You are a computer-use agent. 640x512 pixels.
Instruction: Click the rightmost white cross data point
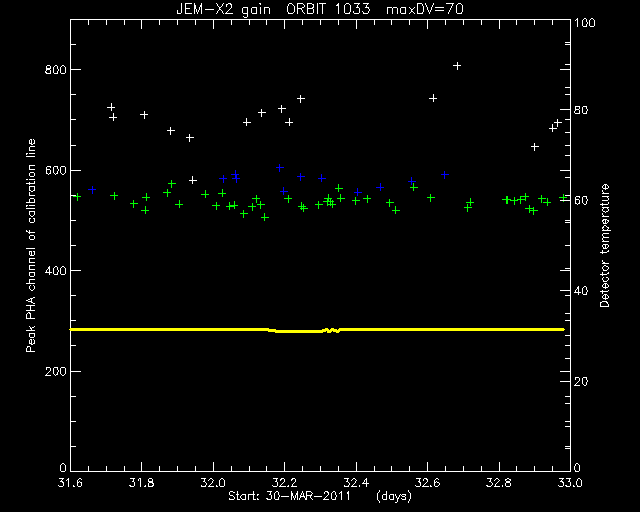point(558,122)
